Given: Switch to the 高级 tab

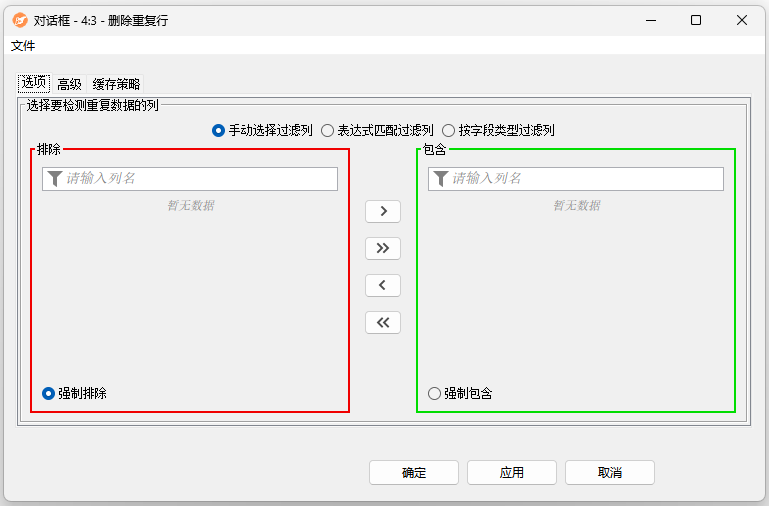Looking at the screenshot, I should point(69,84).
